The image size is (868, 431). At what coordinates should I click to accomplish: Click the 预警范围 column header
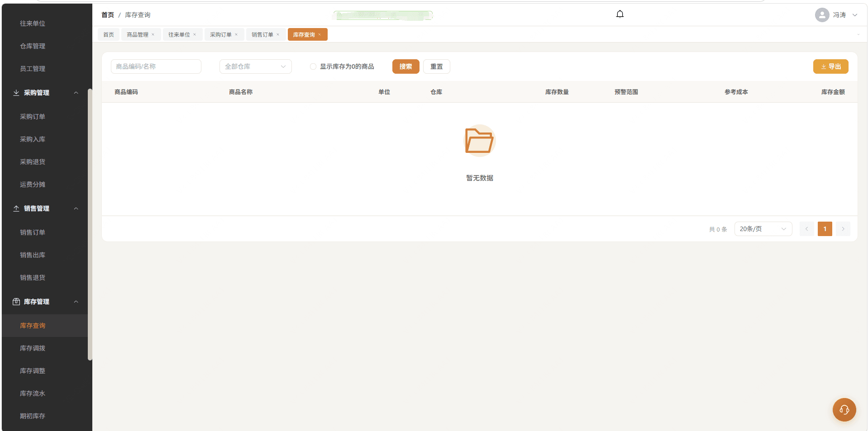(626, 92)
